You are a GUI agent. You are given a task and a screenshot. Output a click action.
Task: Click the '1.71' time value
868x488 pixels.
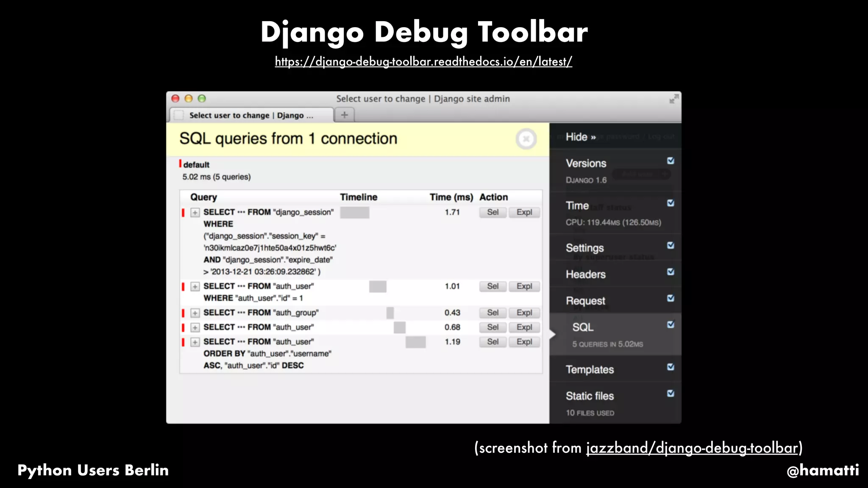[452, 212]
